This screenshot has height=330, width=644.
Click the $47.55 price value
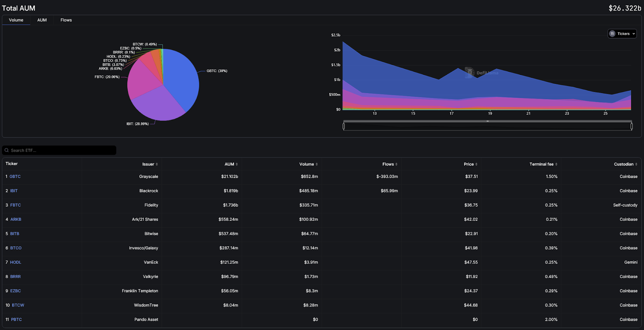click(471, 262)
